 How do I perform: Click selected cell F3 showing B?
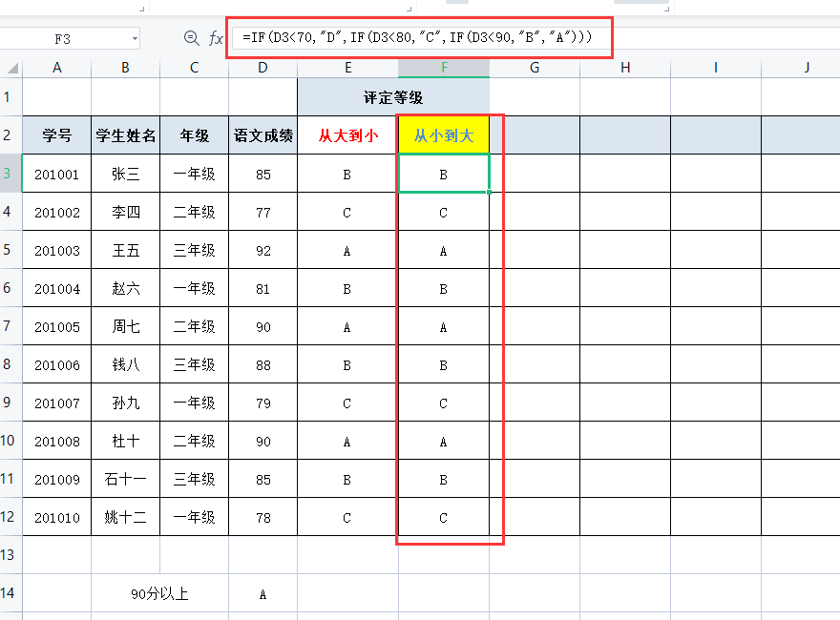[x=444, y=174]
